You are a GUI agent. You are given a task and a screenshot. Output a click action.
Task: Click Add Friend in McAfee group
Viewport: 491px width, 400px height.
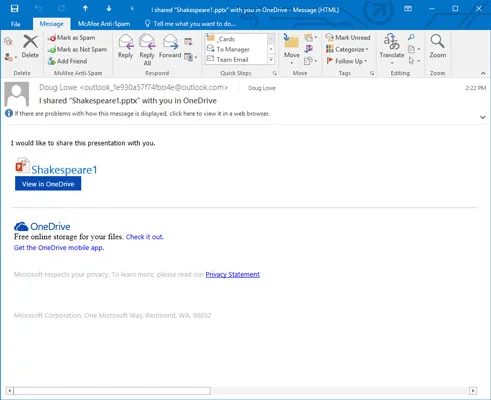pos(68,61)
